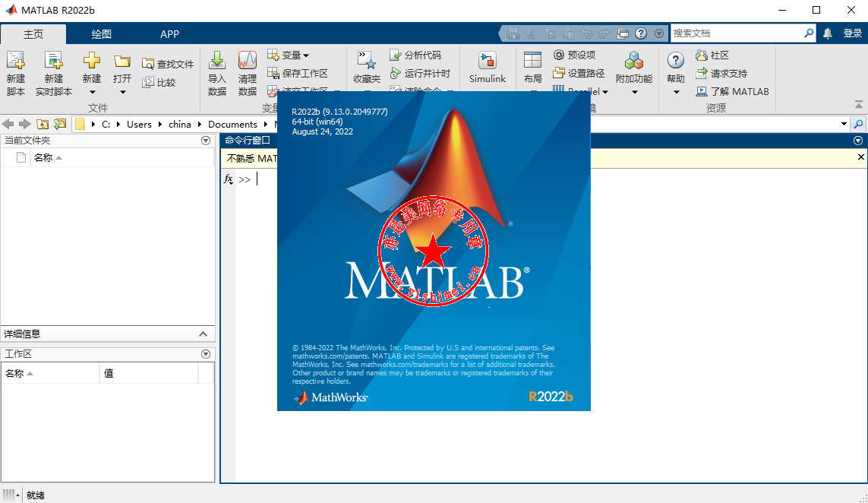Click Documents in the path breadcrumb
The image size is (868, 503).
coord(232,124)
